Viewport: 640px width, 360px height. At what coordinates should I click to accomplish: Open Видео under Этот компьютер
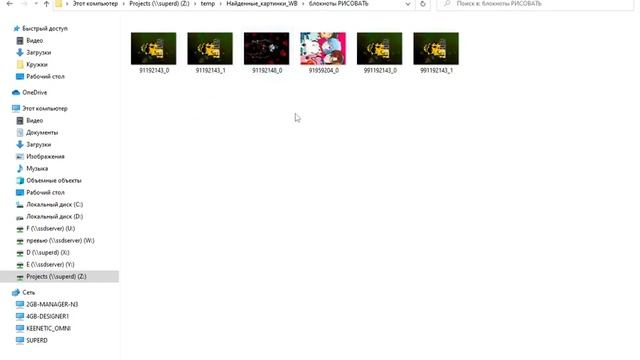click(x=34, y=120)
